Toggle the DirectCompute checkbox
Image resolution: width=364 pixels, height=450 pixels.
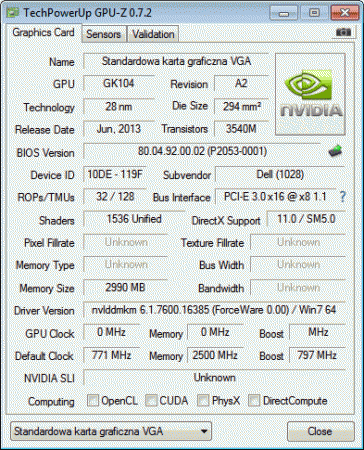[254, 400]
